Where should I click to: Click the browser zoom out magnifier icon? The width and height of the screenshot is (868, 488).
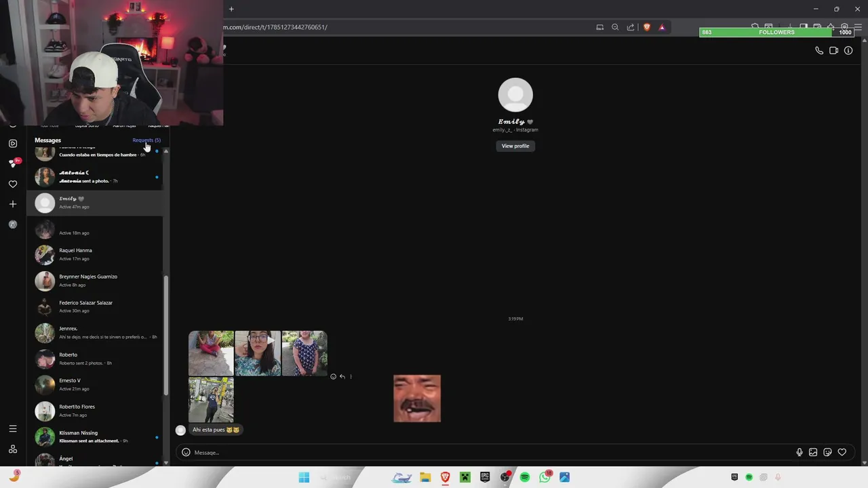(x=615, y=27)
